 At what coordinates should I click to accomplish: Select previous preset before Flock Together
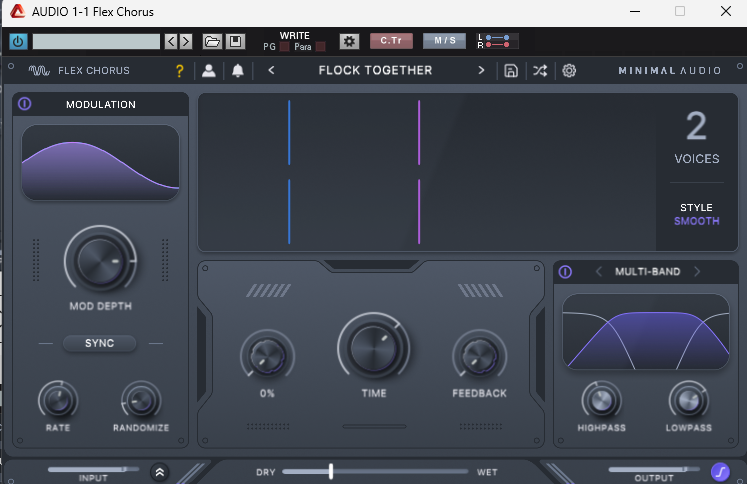tap(271, 71)
